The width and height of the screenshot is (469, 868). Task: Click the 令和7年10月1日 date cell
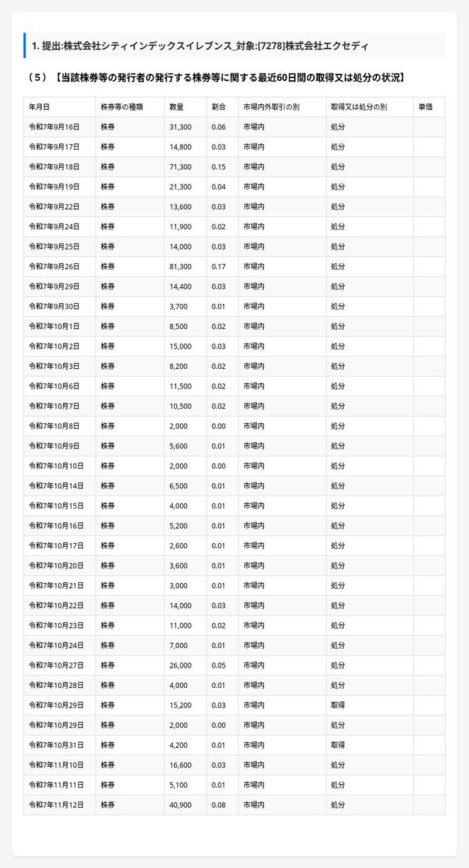(x=53, y=326)
